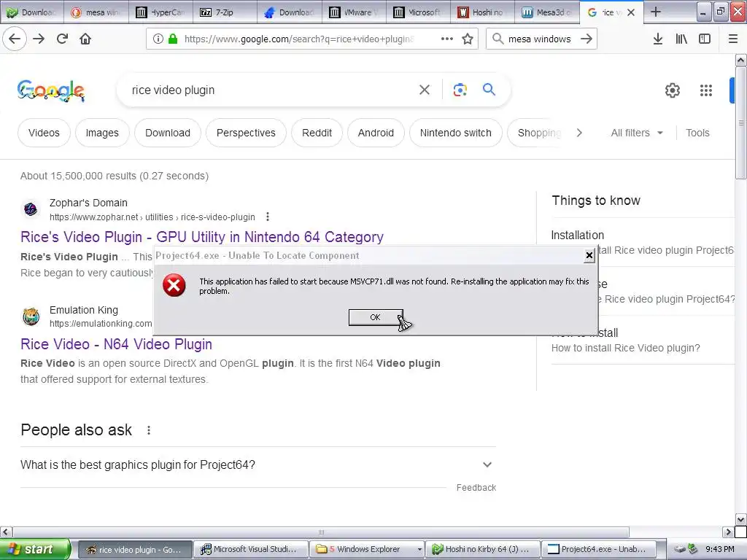Image resolution: width=747 pixels, height=560 pixels.
Task: Close the Project64.exe error dialog
Action: [x=589, y=256]
